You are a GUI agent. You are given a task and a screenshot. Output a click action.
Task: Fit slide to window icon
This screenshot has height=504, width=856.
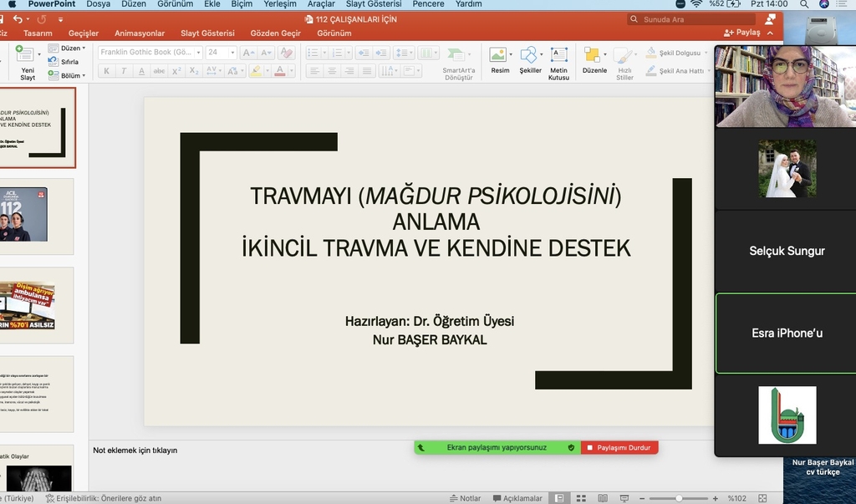pyautogui.click(x=759, y=498)
